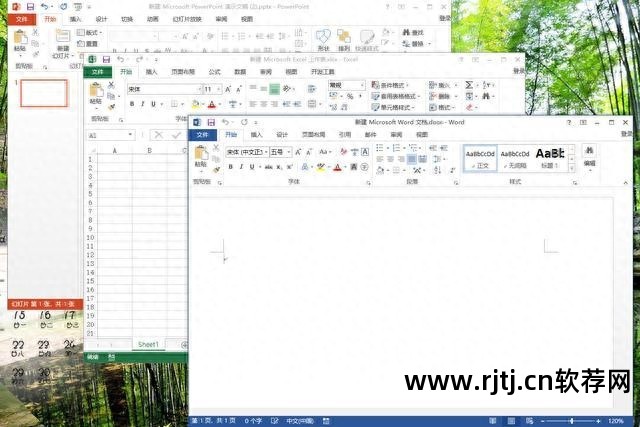Cut selection using Word scissors icon
Screen dimensions: 640x427
pos(216,148)
